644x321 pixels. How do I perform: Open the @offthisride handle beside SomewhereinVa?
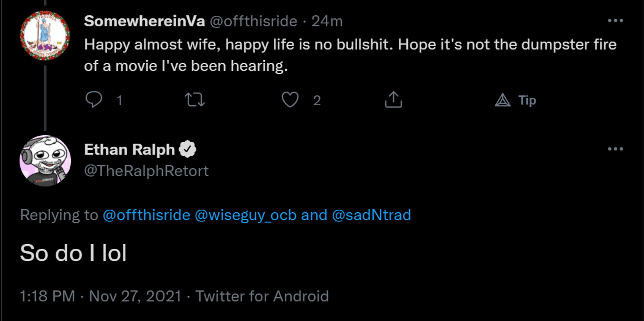click(253, 21)
